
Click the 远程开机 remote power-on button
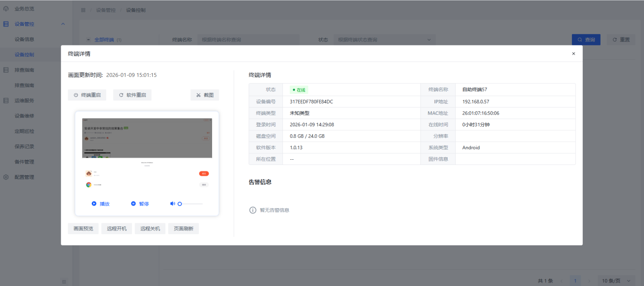117,228
